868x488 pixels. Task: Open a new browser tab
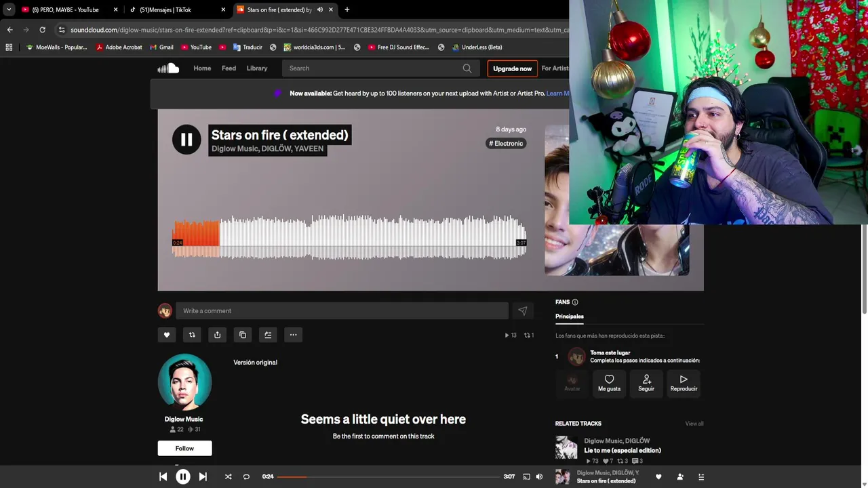point(347,9)
